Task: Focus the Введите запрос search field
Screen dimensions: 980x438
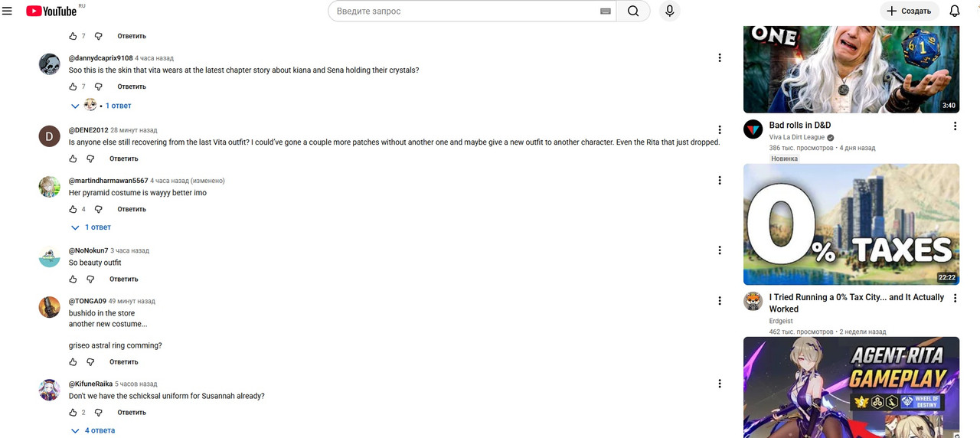Action: pyautogui.click(x=465, y=11)
